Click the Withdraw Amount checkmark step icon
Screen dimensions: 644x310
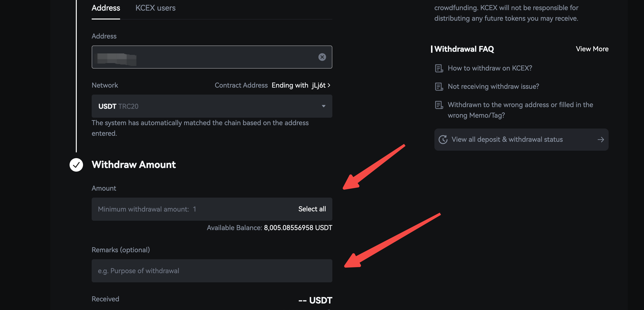[x=76, y=165]
